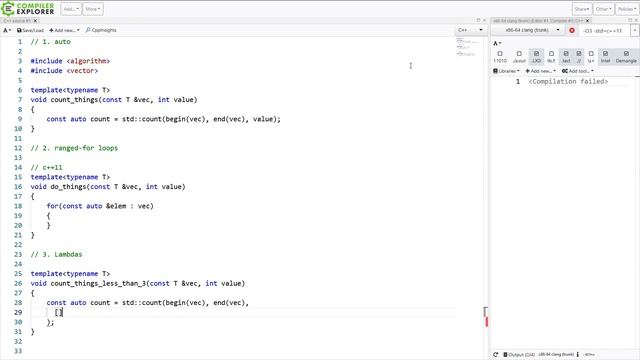This screenshot has width=640, height=360.
Task: Open compiler pane font size menu
Action: click(497, 43)
